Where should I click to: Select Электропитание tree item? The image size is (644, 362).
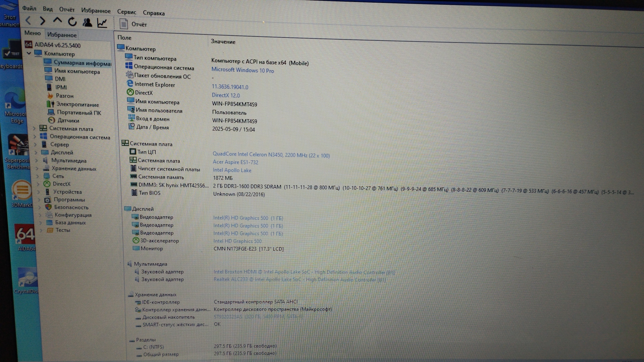point(77,104)
